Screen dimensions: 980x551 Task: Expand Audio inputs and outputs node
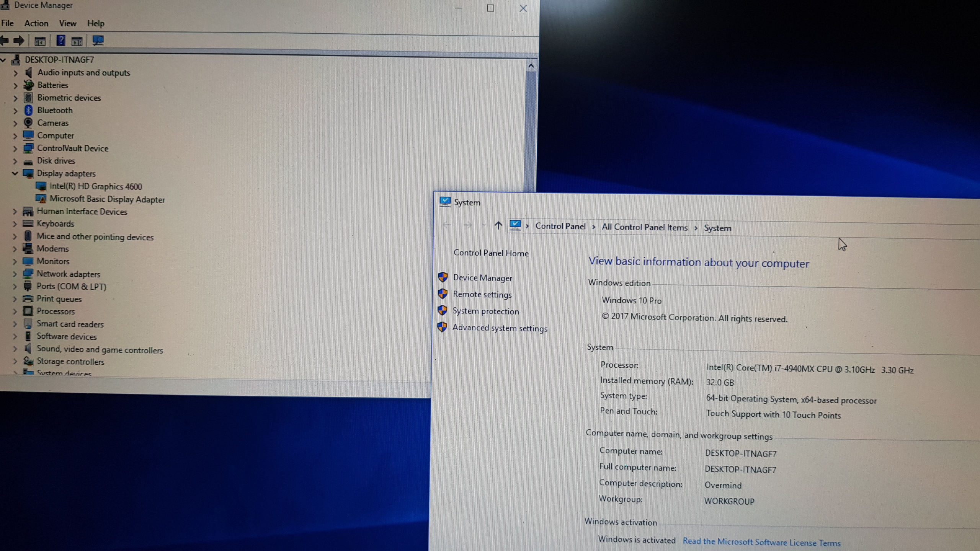pos(15,73)
